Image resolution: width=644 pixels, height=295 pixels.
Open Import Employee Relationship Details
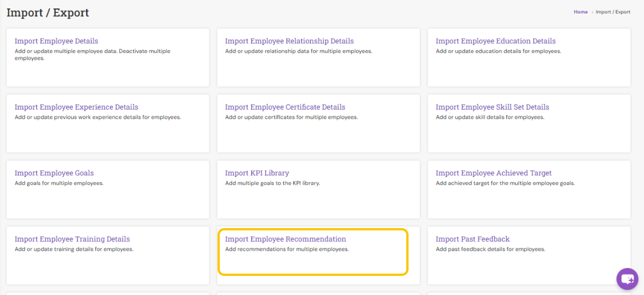coord(289,41)
